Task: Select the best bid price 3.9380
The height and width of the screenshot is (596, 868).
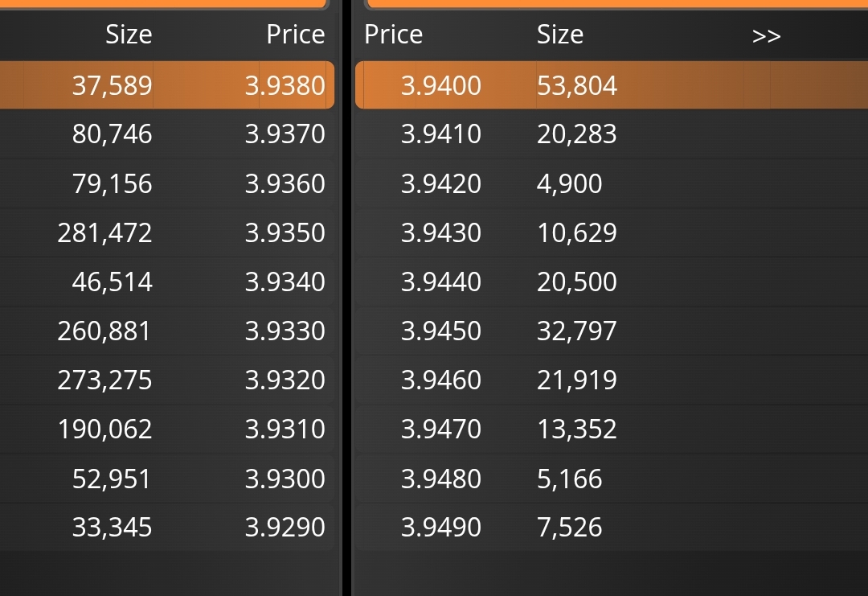Action: pyautogui.click(x=285, y=85)
